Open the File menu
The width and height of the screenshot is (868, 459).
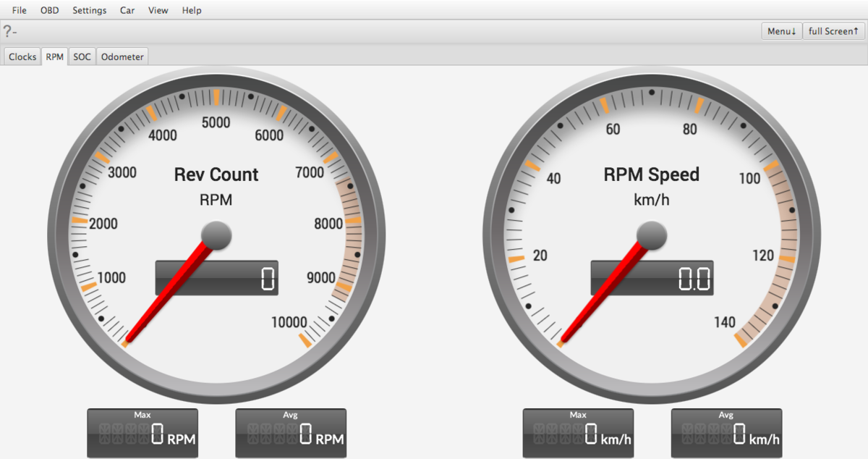click(20, 10)
